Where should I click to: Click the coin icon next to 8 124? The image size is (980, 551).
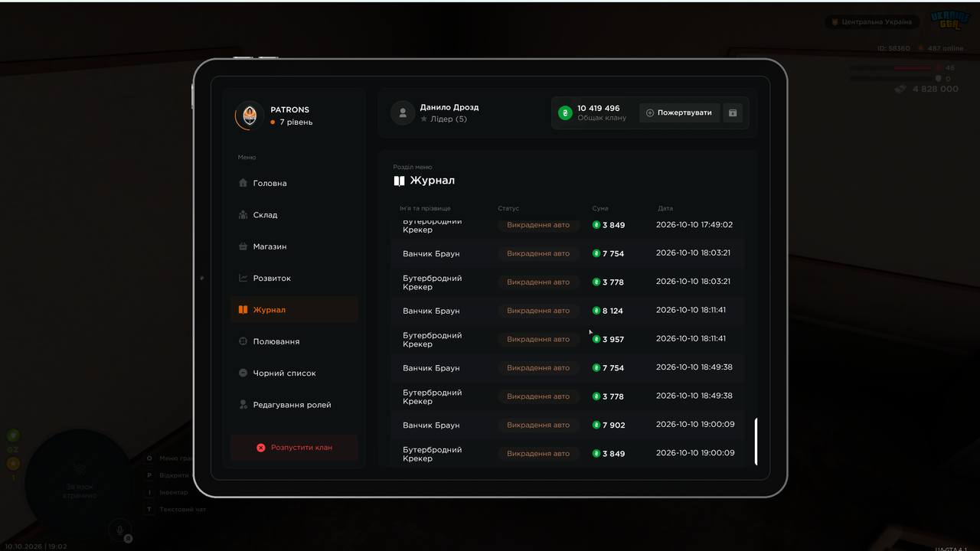coord(596,311)
